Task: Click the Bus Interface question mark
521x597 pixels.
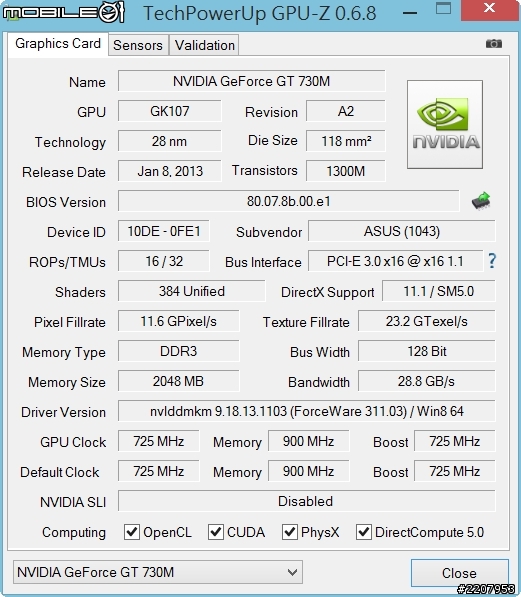Action: point(492,261)
